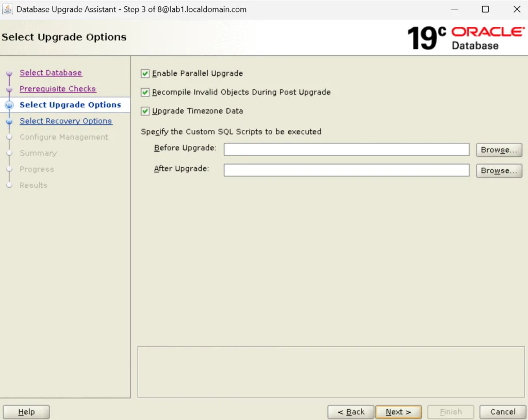Proceed with the Next button
Viewport: 528px width, 420px height.
(x=398, y=412)
